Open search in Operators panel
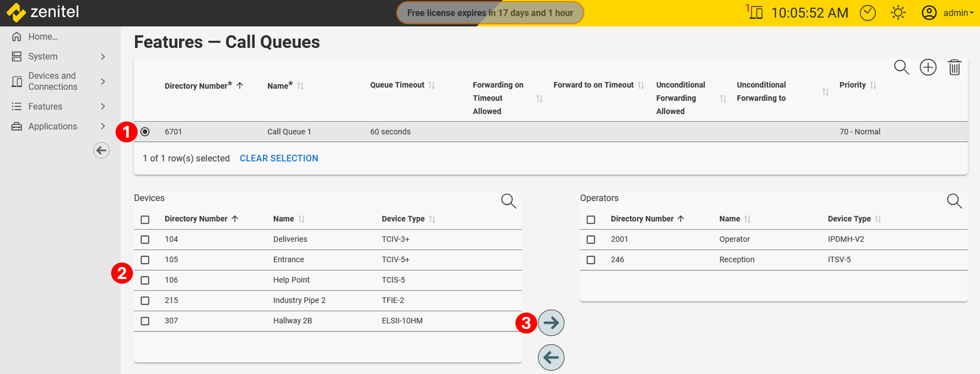 pyautogui.click(x=954, y=201)
